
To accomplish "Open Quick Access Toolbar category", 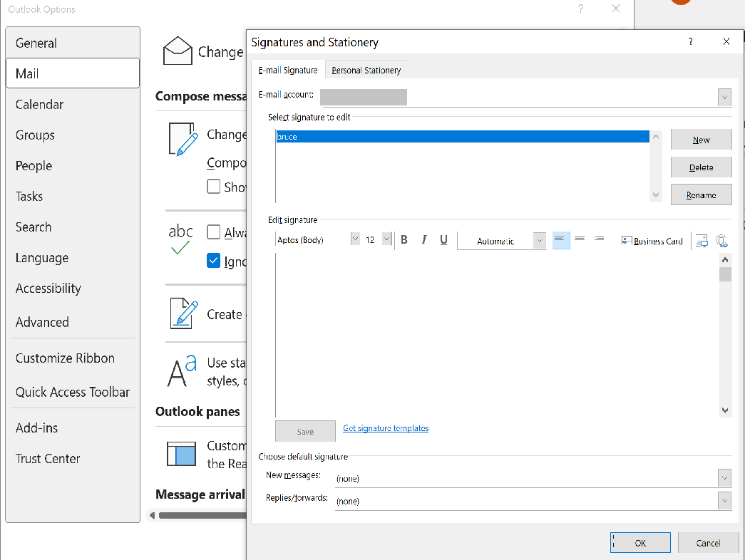I will (x=73, y=392).
